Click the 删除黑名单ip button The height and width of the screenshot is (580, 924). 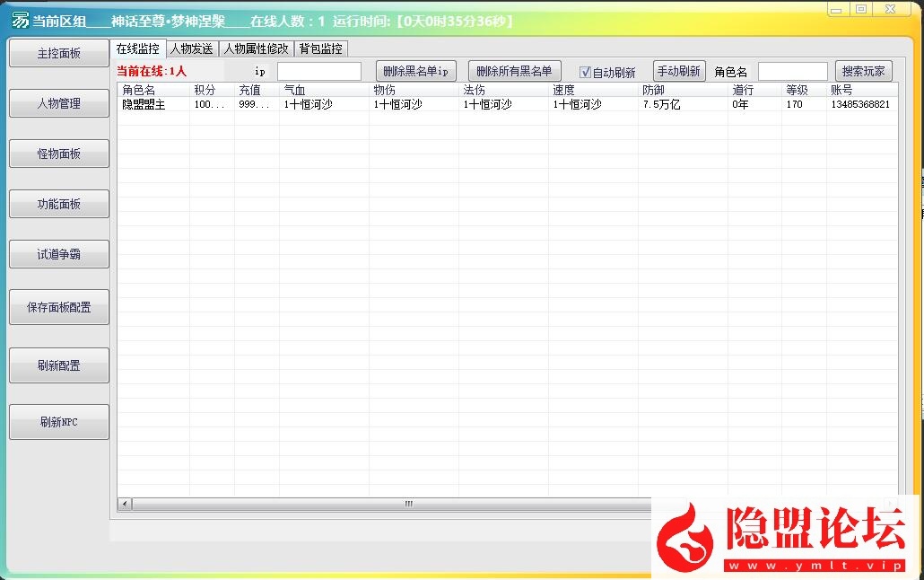coord(414,70)
